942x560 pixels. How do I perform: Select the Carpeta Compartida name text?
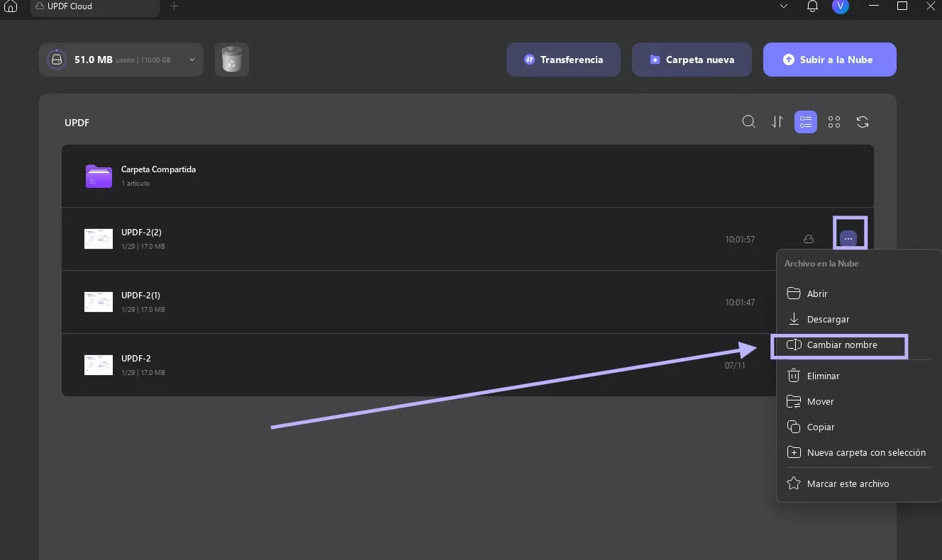158,169
